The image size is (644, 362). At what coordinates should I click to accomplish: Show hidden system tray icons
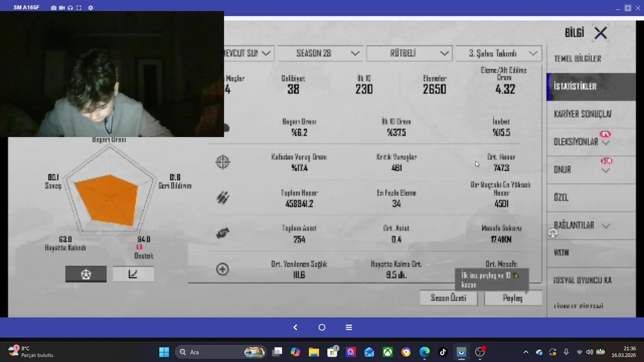[x=526, y=352]
